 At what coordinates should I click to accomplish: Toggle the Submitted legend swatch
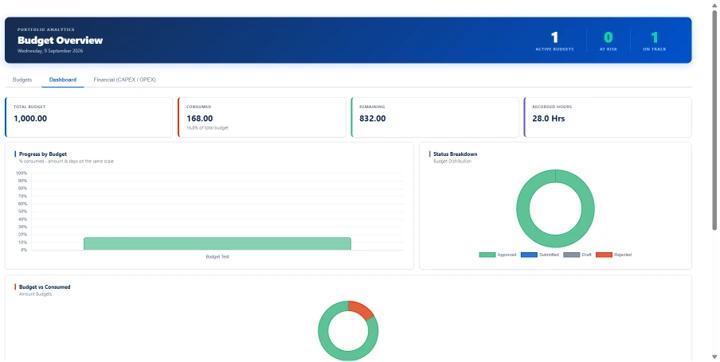[x=529, y=255]
